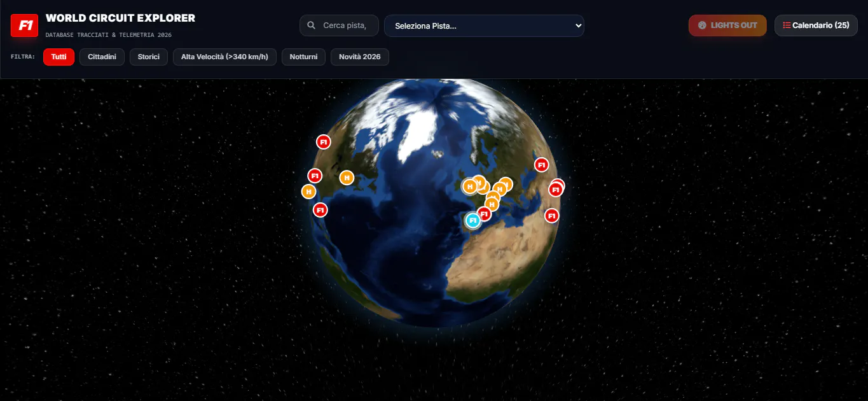Click the red F1 logo in the header

point(24,25)
